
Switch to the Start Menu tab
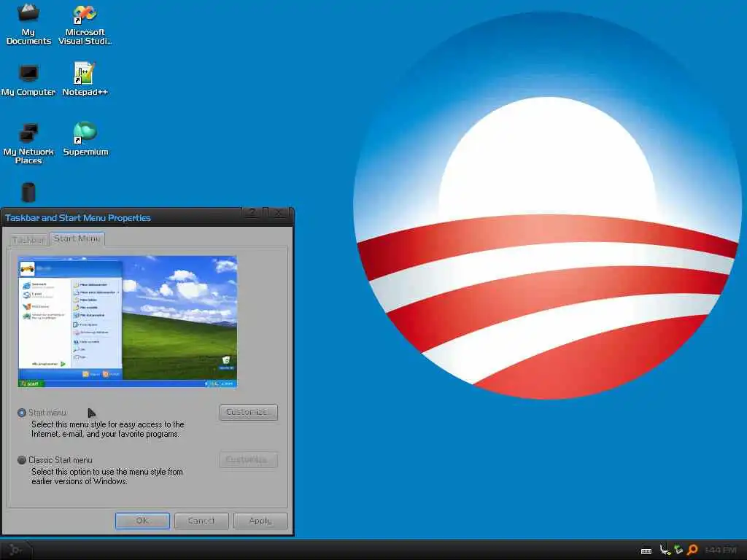click(x=77, y=238)
